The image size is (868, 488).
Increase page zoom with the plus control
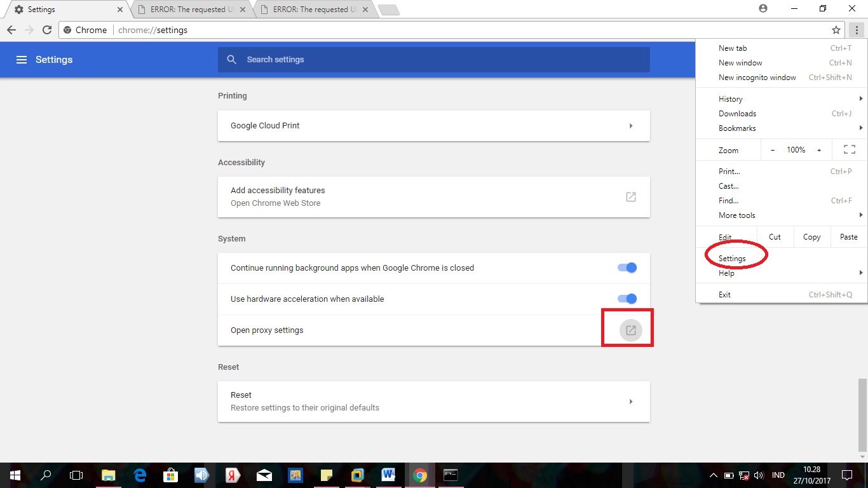pos(820,149)
